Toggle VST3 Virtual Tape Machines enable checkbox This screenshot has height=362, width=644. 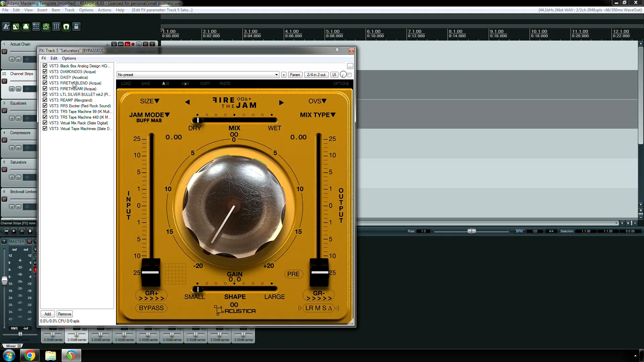(x=45, y=129)
